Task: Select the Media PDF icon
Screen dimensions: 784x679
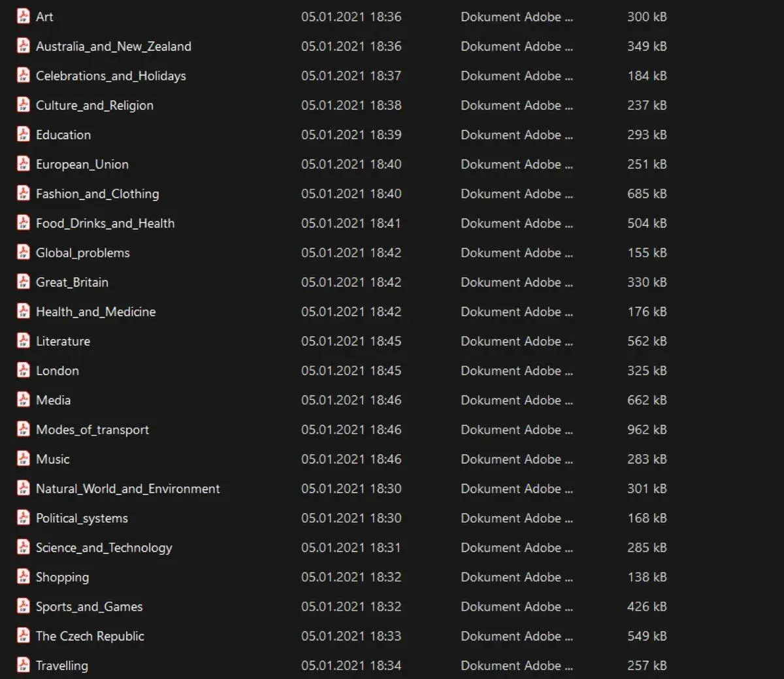Action: [x=24, y=399]
